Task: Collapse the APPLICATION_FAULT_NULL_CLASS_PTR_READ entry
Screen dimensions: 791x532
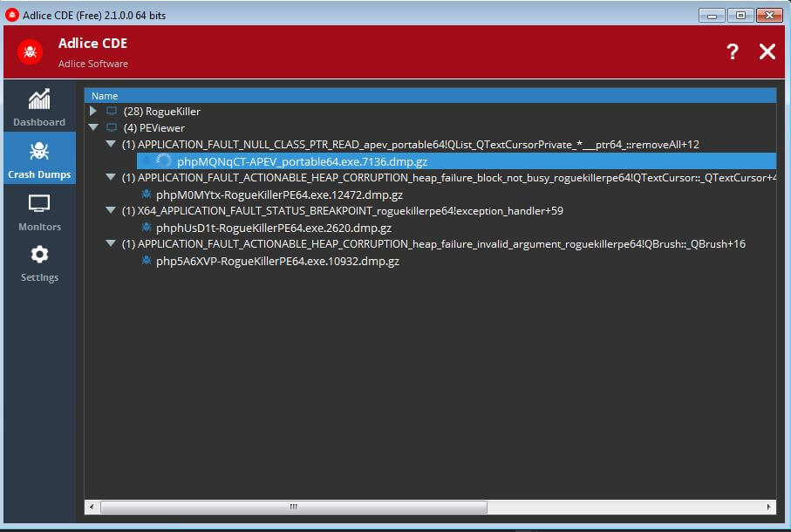Action: [110, 144]
